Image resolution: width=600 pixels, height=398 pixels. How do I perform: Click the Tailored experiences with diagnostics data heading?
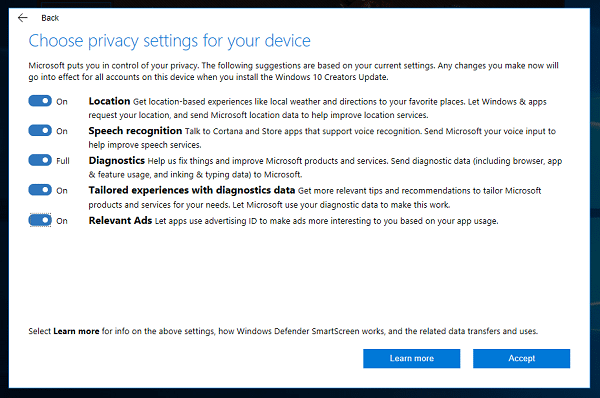[x=192, y=190]
